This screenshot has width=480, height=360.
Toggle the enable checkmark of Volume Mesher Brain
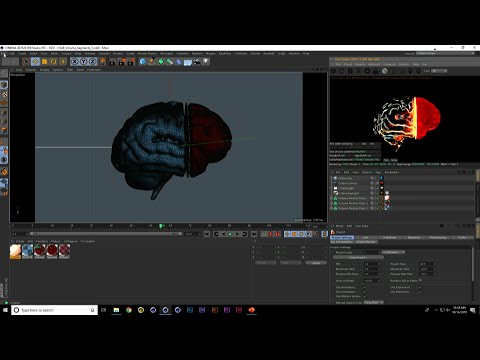pos(378,198)
